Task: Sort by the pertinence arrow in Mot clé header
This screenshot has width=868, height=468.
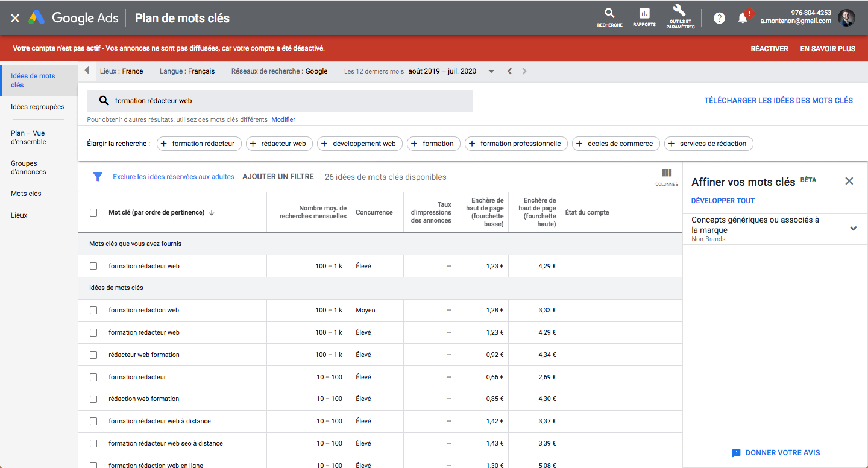Action: pyautogui.click(x=212, y=212)
